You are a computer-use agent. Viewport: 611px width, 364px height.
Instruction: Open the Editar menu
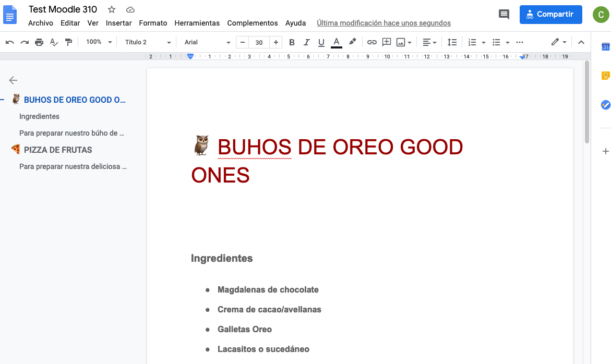[x=70, y=23]
